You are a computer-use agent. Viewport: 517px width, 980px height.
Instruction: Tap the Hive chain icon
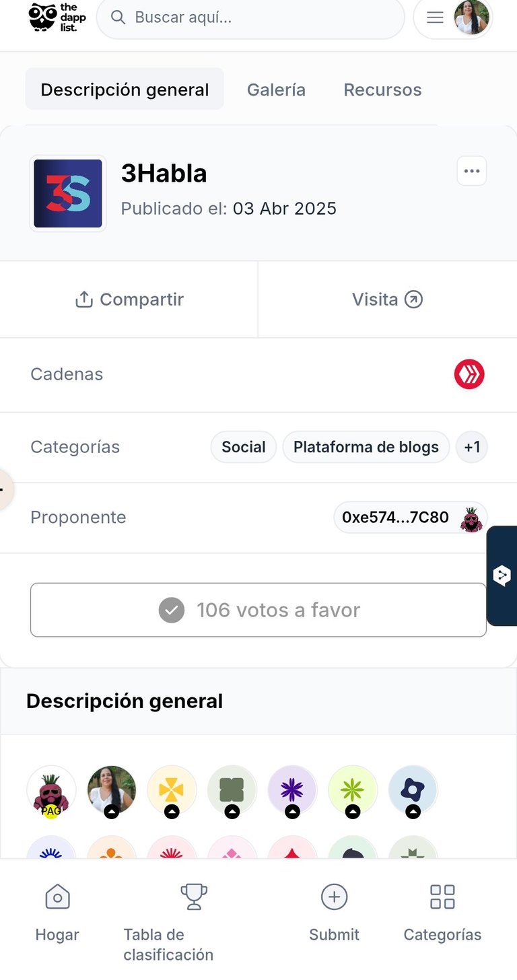click(x=469, y=374)
